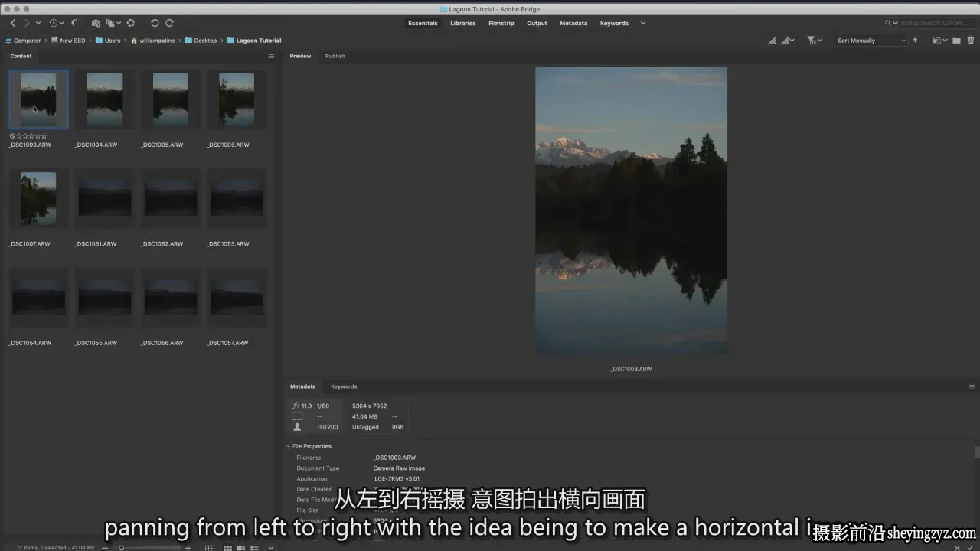This screenshot has width=980, height=551.
Task: Collapse the File Properties section
Action: (289, 446)
